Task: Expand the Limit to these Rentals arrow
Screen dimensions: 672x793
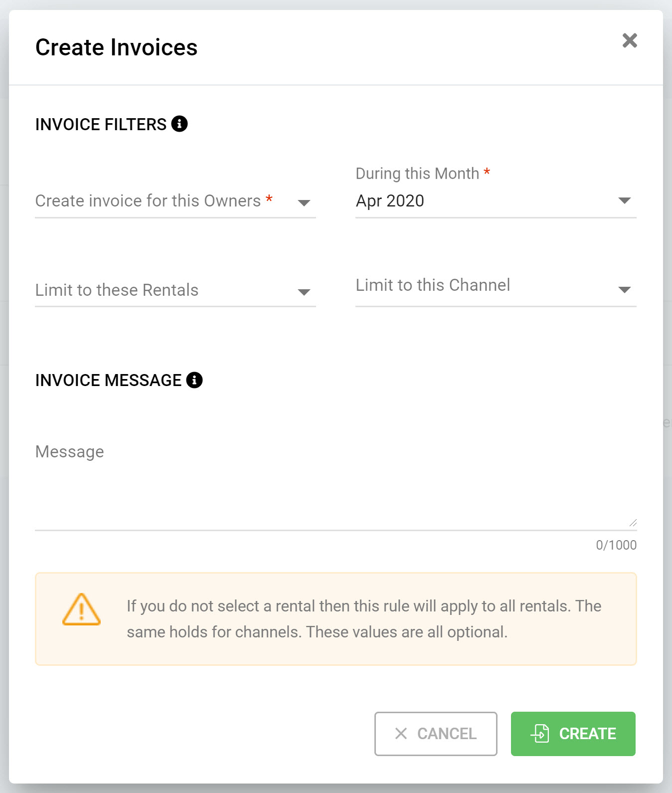Action: [x=304, y=292]
